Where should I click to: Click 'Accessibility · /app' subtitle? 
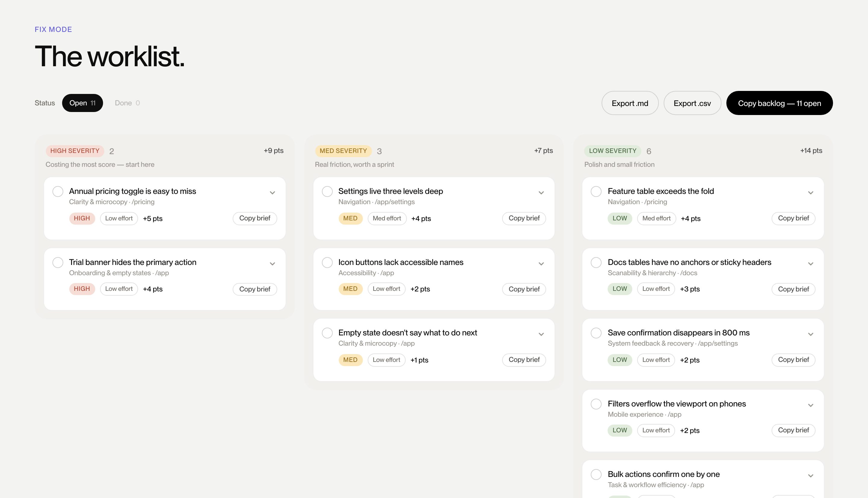(x=366, y=273)
